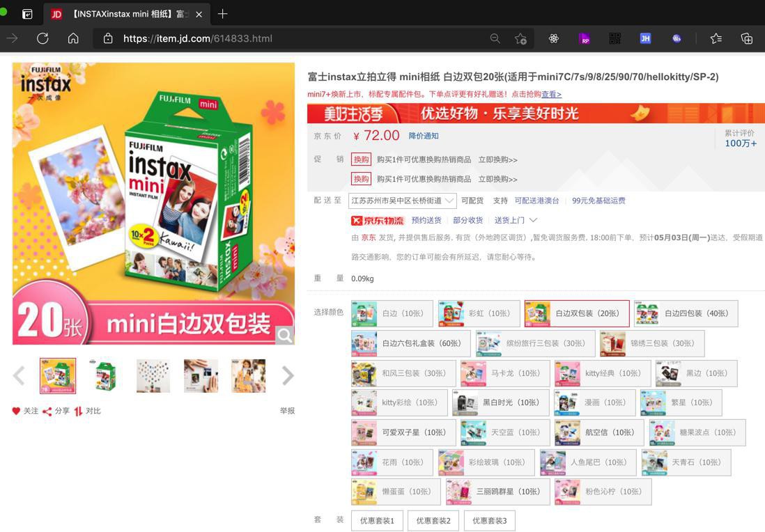Screen dimensions: 765x532
Task: Click 预约送货 delivery option
Action: pyautogui.click(x=426, y=221)
